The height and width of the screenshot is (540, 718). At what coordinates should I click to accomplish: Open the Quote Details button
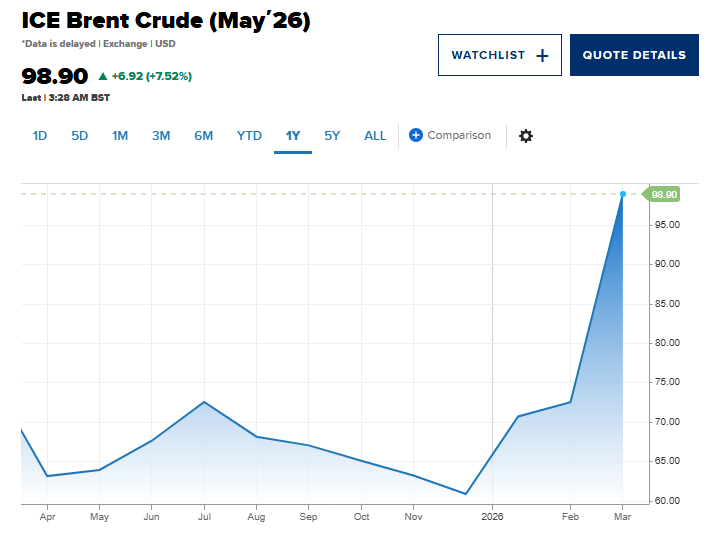[x=634, y=55]
